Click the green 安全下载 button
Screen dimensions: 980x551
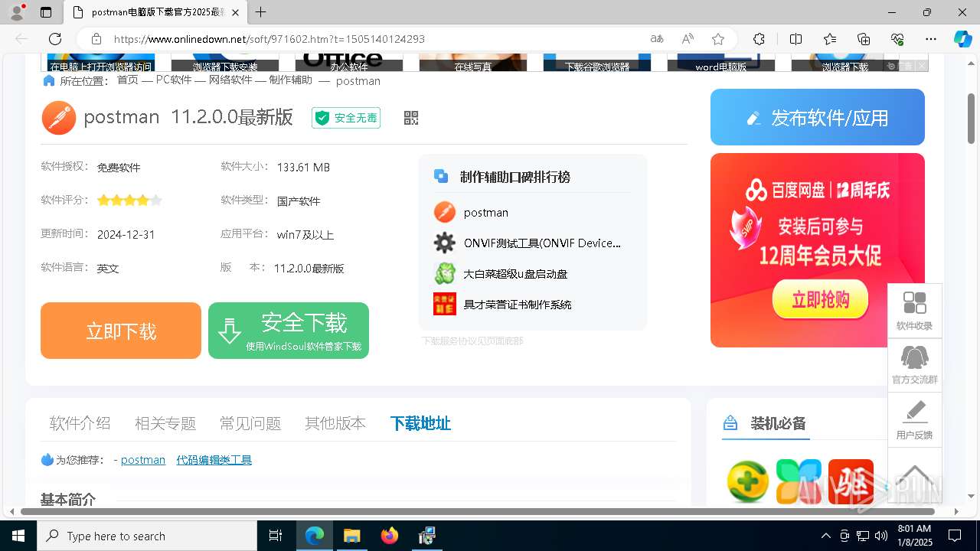pos(289,331)
